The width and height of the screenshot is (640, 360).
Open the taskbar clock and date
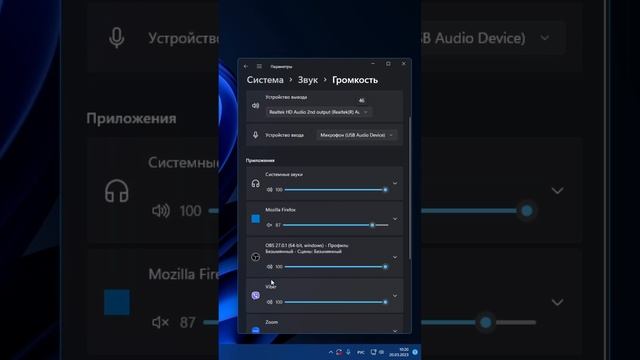point(399,352)
